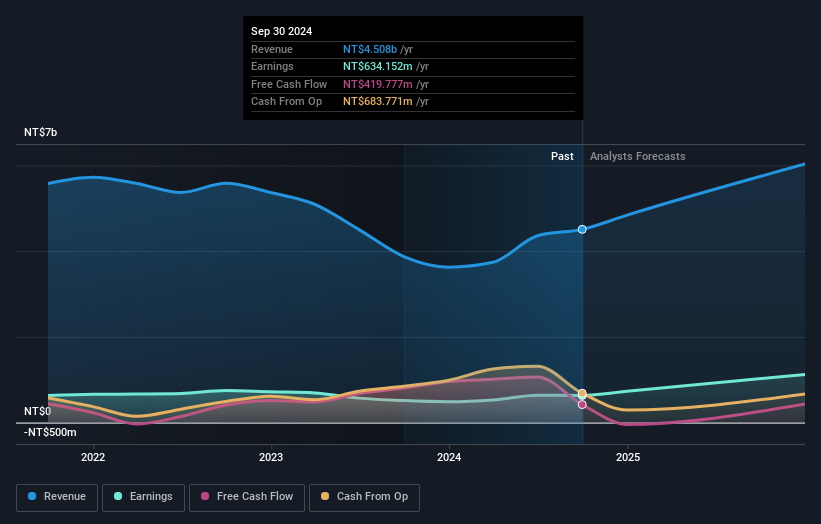The height and width of the screenshot is (524, 821).
Task: Select the pink Free Cash Flow data point
Action: 582,405
